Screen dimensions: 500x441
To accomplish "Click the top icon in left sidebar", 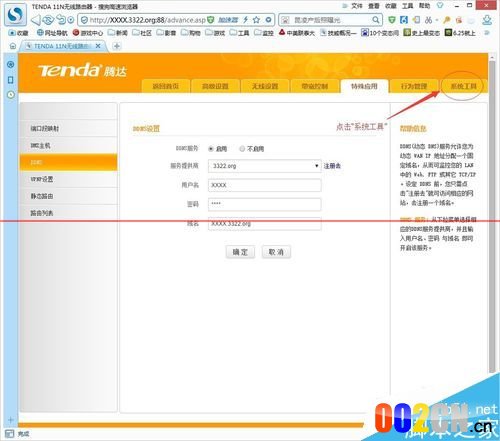I will click(11, 64).
